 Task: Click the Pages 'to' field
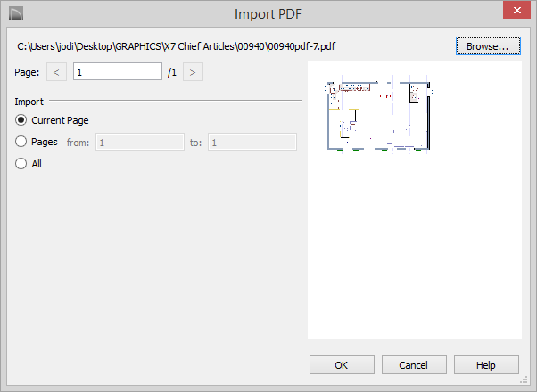point(252,142)
